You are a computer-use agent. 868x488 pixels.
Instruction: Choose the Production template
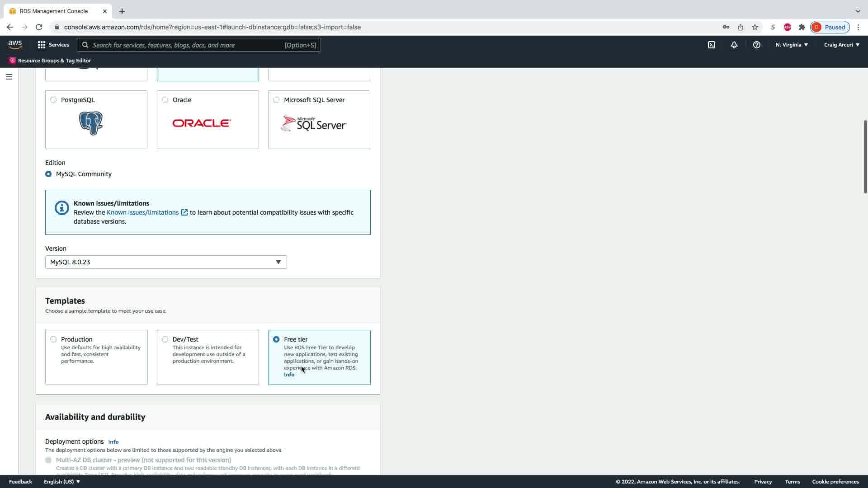tap(53, 339)
